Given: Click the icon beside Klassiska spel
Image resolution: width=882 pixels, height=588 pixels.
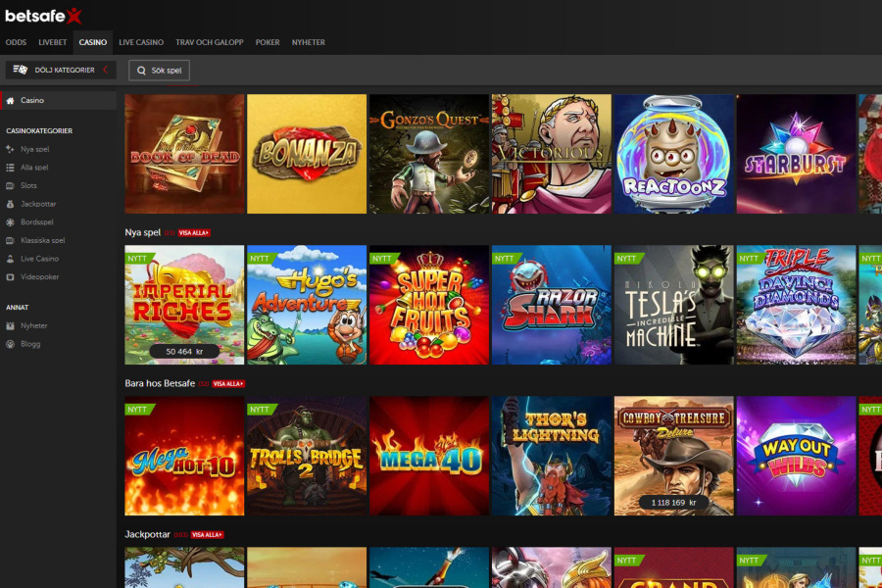Looking at the screenshot, I should pyautogui.click(x=10, y=241).
